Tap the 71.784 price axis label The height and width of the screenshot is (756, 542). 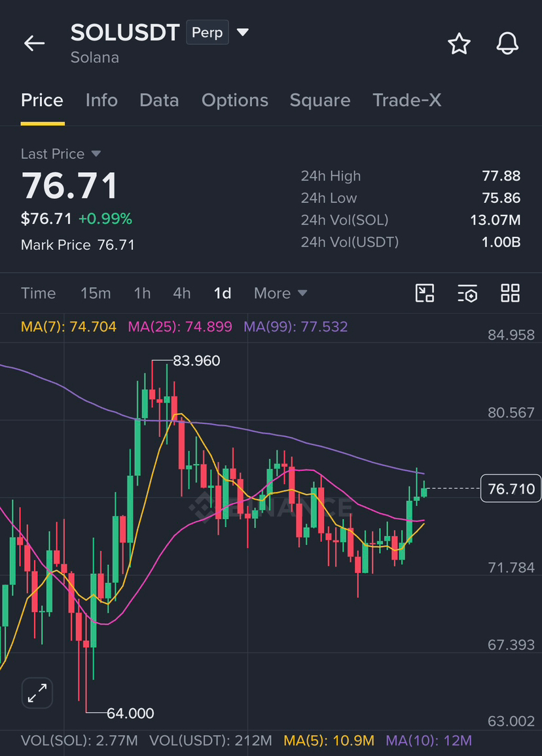point(511,567)
